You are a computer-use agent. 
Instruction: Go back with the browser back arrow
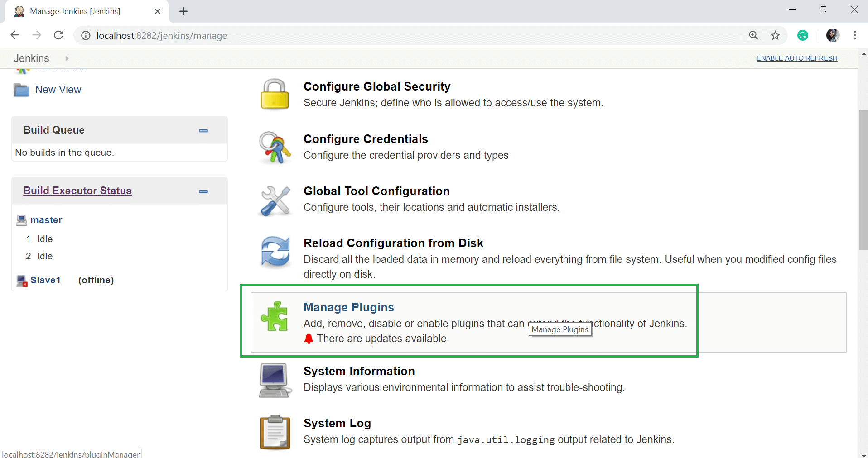pos(15,35)
